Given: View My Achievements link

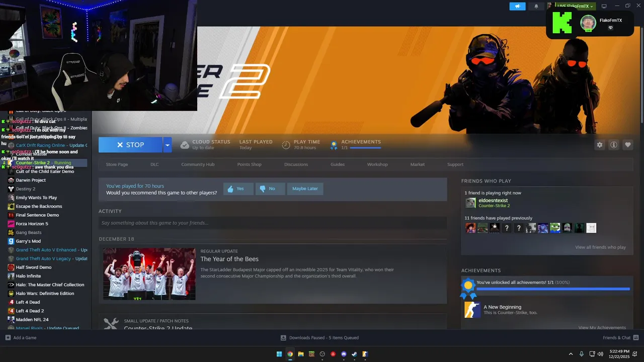Looking at the screenshot, I should (x=602, y=327).
